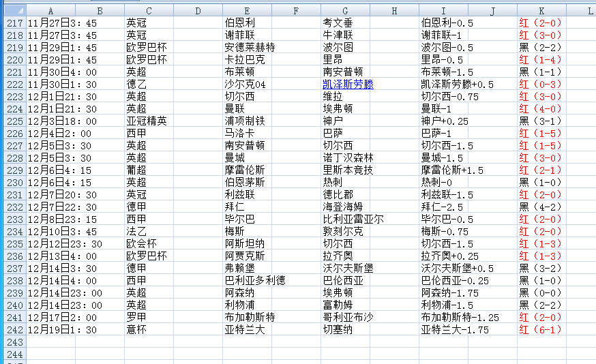Select row 230 header
Screen dimensions: 596x364
pyautogui.click(x=15, y=183)
